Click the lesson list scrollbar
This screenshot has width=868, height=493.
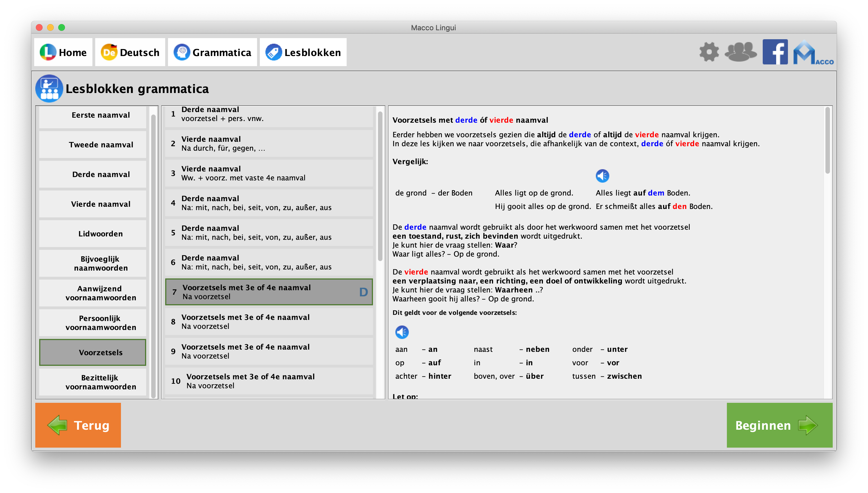tap(380, 186)
